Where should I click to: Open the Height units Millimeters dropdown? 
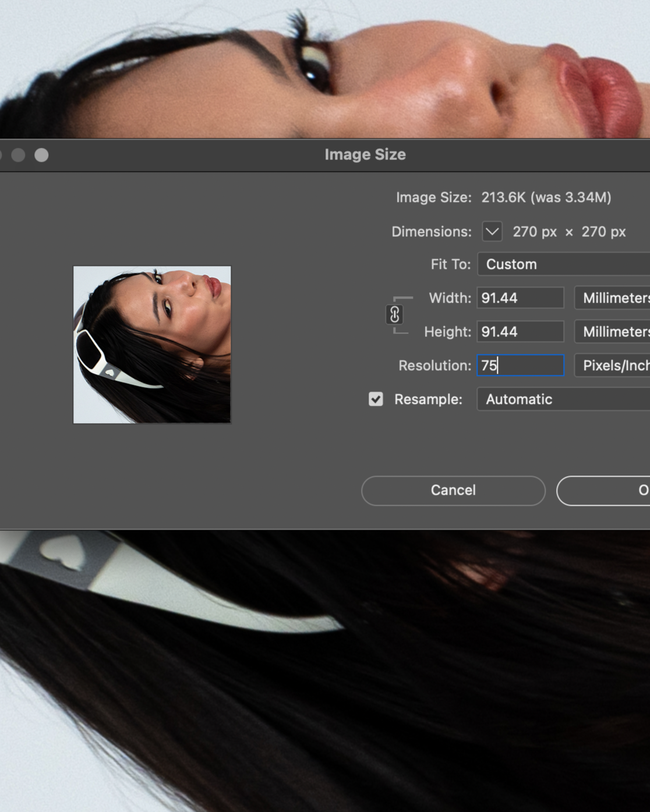[x=612, y=332]
